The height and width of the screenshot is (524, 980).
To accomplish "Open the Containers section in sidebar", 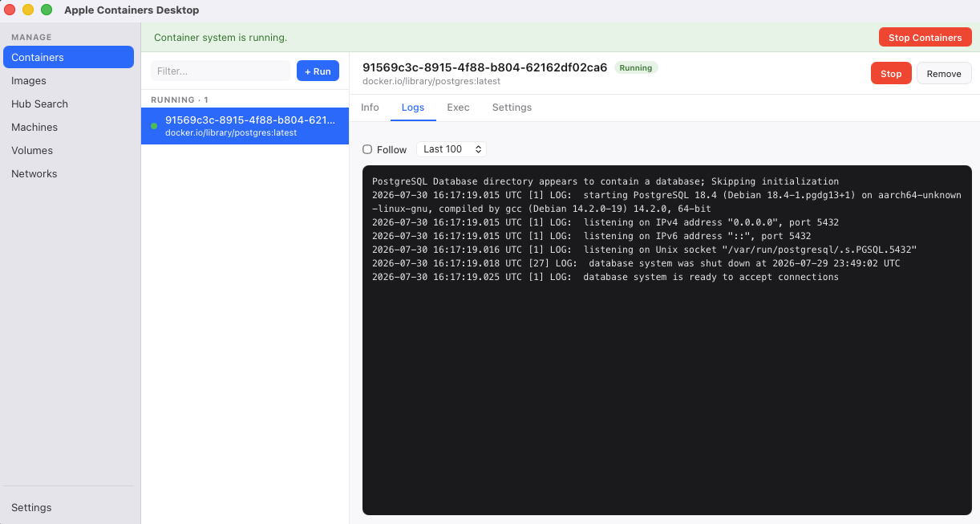I will coord(68,57).
